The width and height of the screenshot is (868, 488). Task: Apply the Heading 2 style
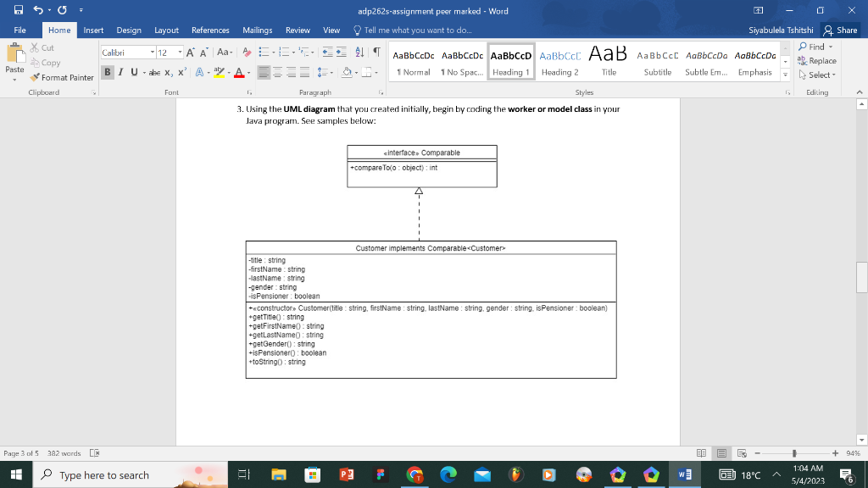click(560, 60)
